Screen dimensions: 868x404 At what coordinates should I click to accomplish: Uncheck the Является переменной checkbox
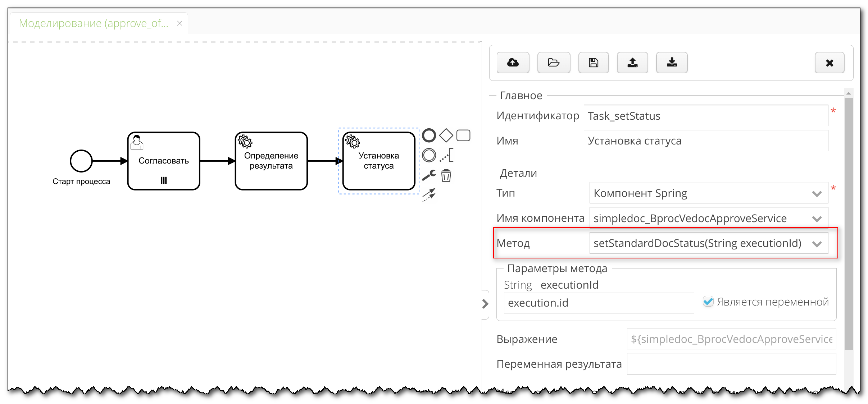708,302
